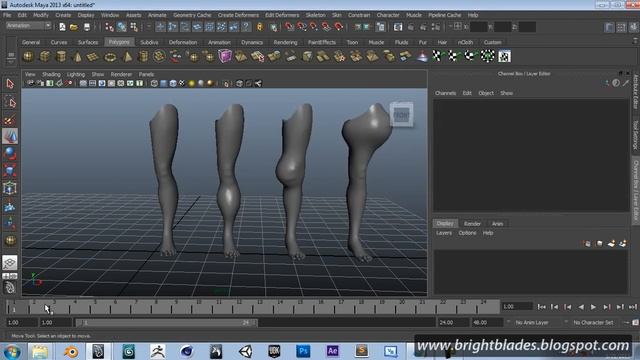
Task: Select the arrow Select tool in toolbox
Action: tap(10, 84)
